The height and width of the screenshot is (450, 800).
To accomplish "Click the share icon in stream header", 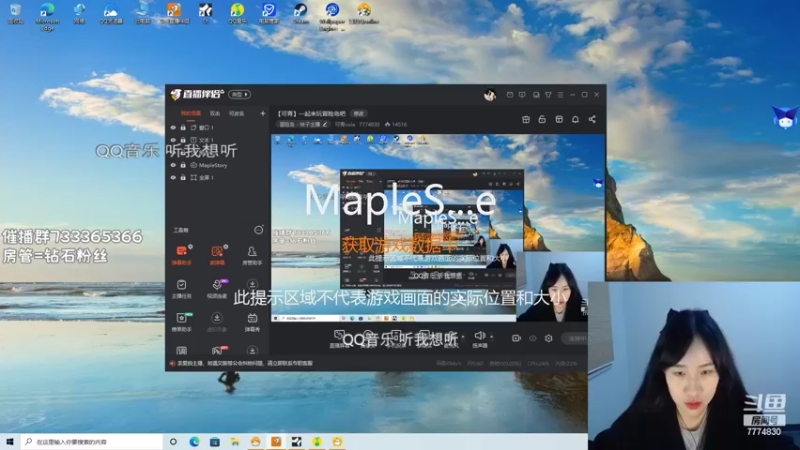I will click(592, 119).
